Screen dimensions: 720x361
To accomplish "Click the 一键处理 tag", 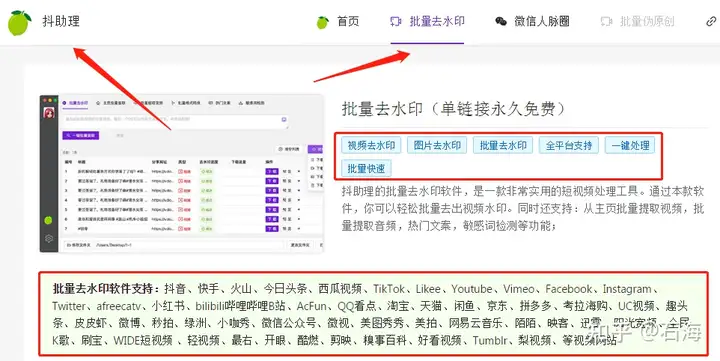I will (630, 146).
